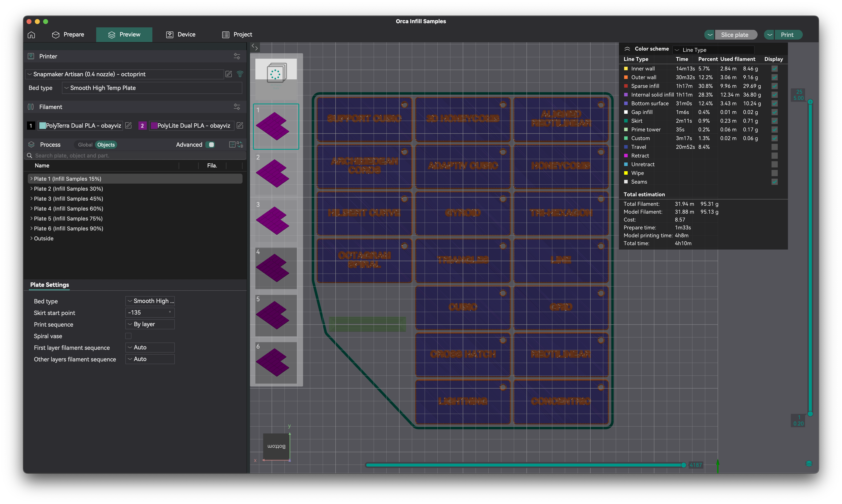Collapse the color scheme legend panel
This screenshot has height=504, width=842.
627,49
